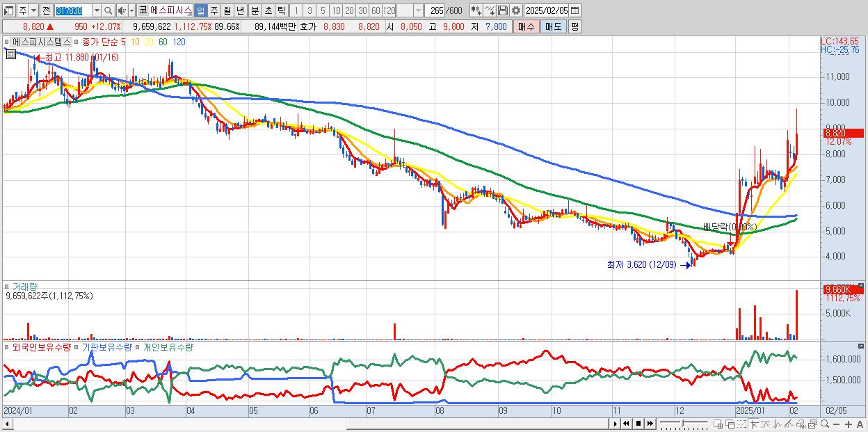
Task: Click the moving-average line tool icon
Action: [766, 424]
